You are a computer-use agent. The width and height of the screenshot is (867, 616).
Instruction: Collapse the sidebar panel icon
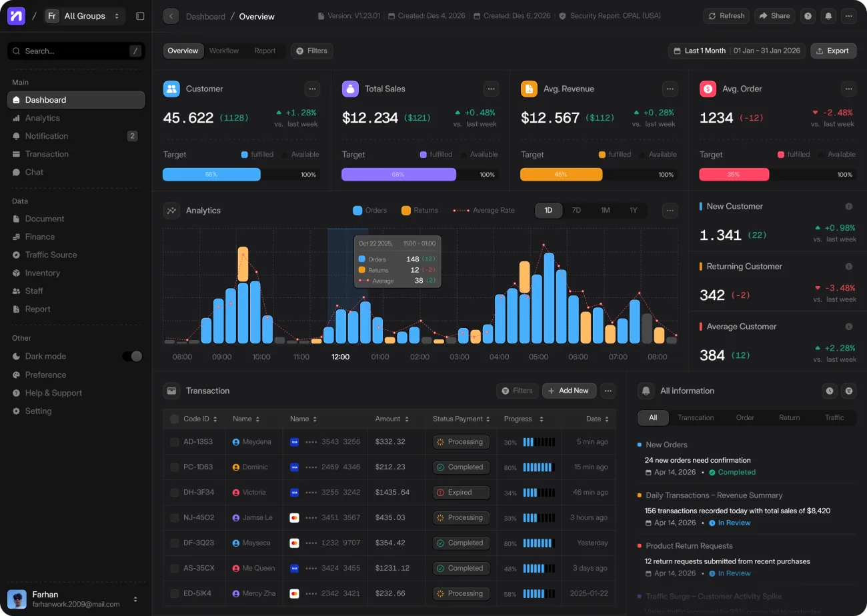(140, 16)
